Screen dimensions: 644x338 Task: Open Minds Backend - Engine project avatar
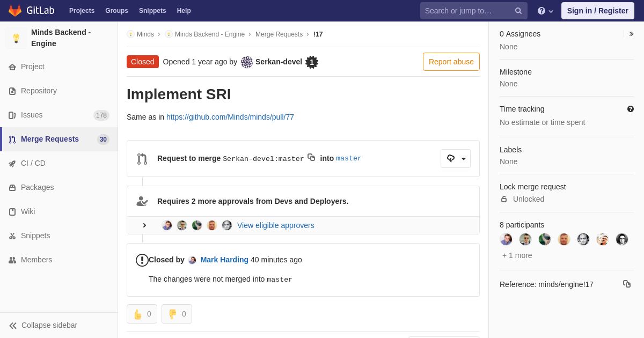tap(16, 38)
